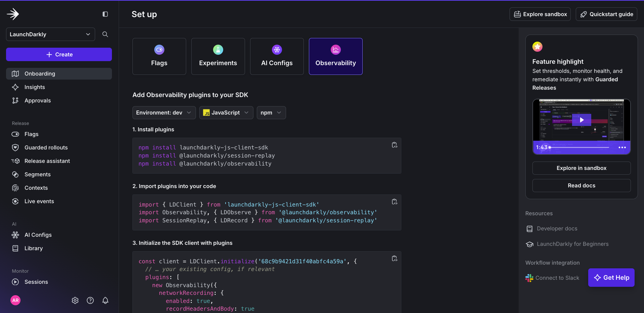The image size is (644, 313).
Task: Open Read docs for Guarded Releases
Action: (x=581, y=185)
